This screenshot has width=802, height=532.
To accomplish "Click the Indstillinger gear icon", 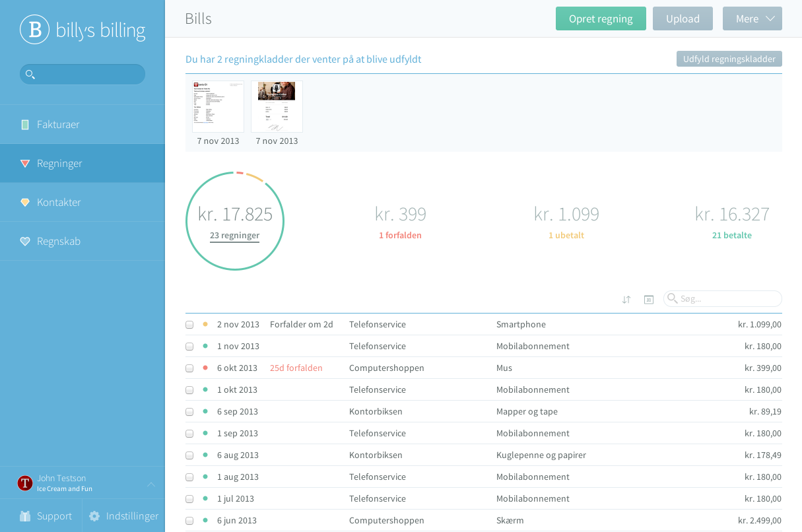I will click(94, 516).
